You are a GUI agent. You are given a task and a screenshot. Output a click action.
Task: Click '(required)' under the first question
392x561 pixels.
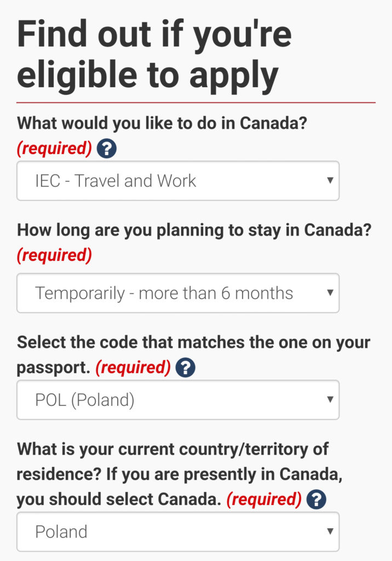click(x=54, y=148)
